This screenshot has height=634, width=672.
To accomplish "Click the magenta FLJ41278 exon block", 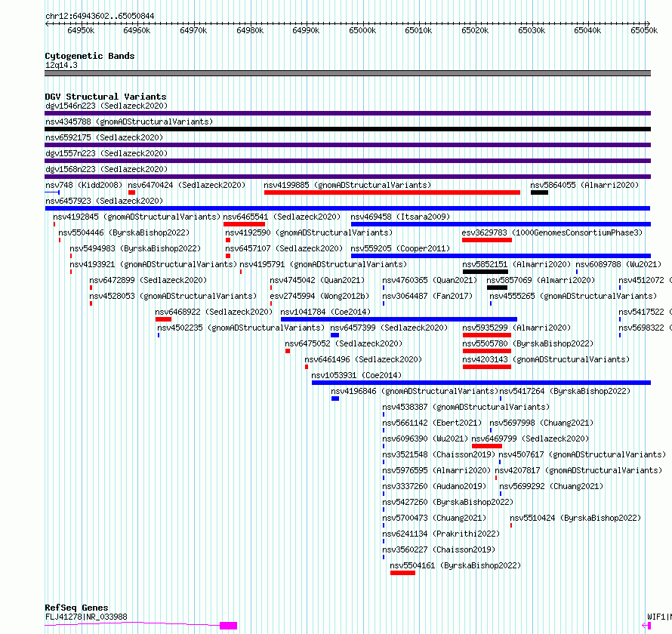I will [229, 626].
